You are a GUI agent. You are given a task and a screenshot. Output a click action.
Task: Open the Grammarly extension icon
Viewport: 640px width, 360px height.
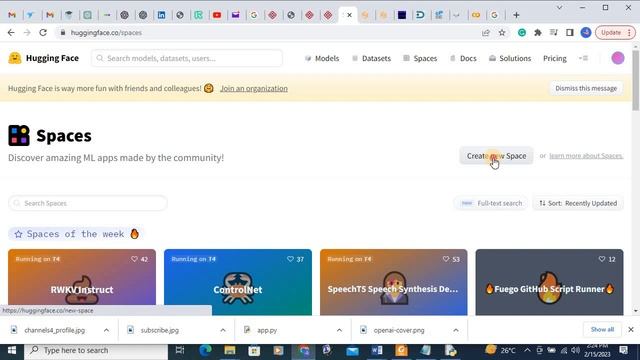[x=522, y=33]
